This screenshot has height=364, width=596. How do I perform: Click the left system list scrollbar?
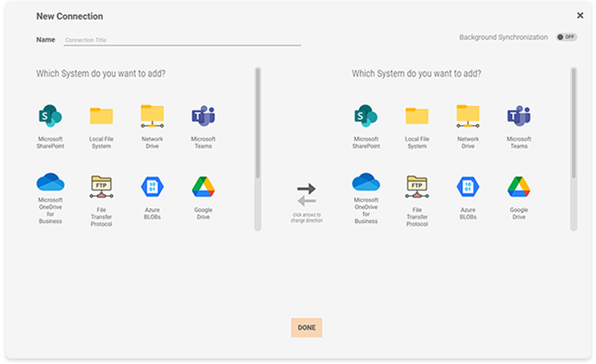pos(257,123)
